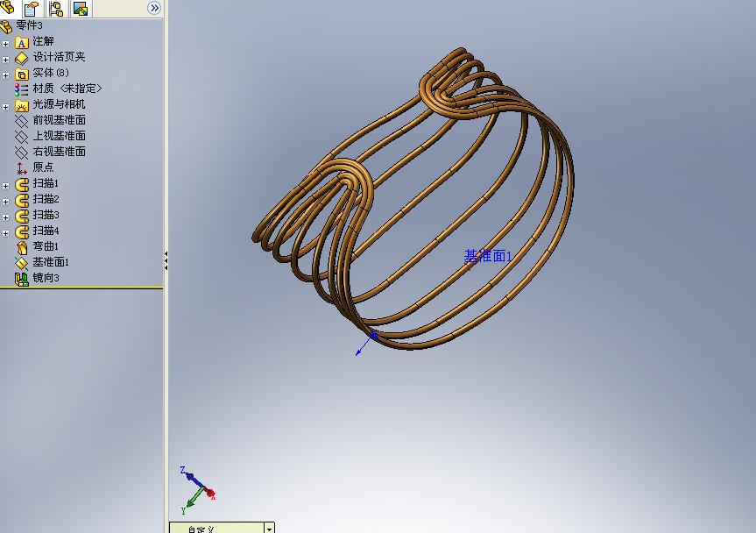Click the yellow rollback bar below 镜向3
The height and width of the screenshot is (533, 756).
tap(81, 288)
